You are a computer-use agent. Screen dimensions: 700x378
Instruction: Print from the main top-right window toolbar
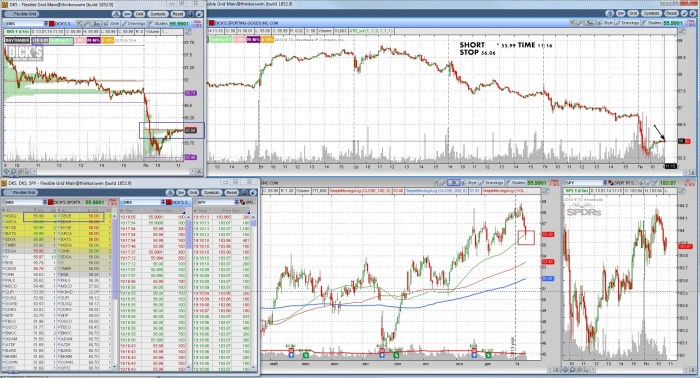(610, 13)
